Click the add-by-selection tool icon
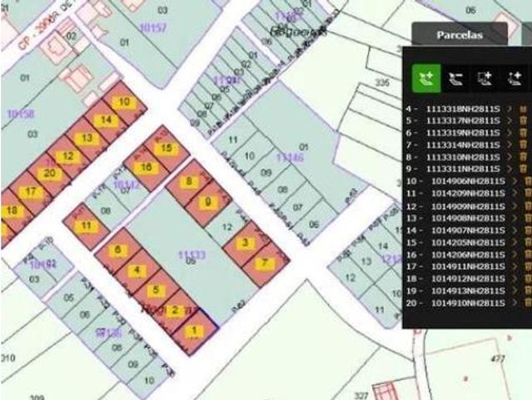Viewport: 532px width, 400px height. pos(485,78)
